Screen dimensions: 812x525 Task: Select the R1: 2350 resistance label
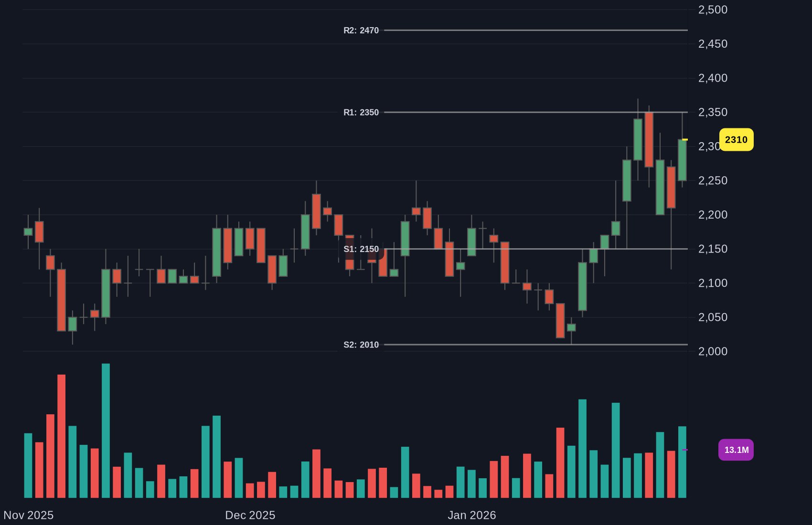click(361, 113)
